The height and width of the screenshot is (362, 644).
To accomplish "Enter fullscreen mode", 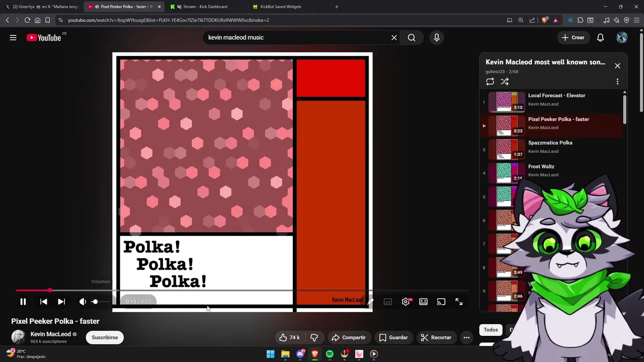I will click(459, 302).
